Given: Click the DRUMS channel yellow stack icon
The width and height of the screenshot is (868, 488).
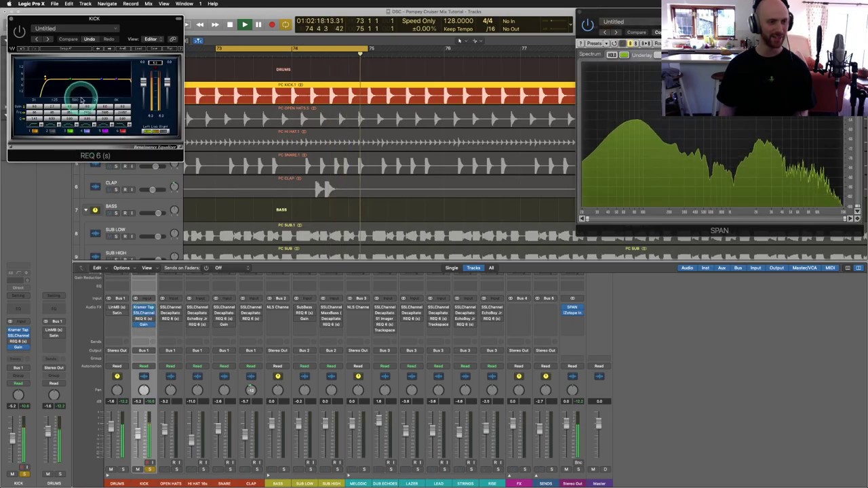Looking at the screenshot, I should (117, 376).
